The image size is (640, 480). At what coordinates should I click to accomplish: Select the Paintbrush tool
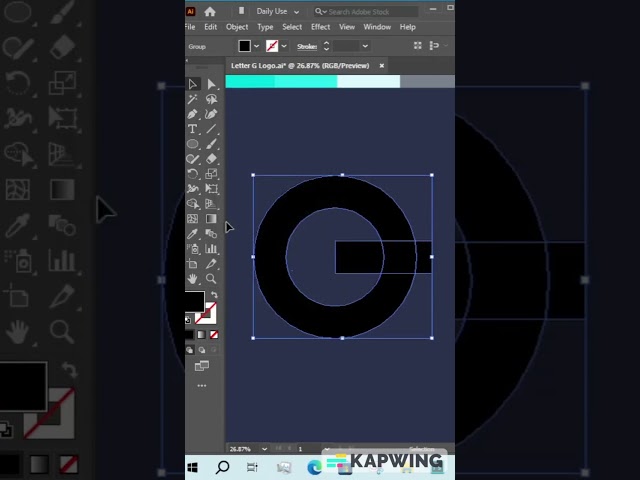211,144
